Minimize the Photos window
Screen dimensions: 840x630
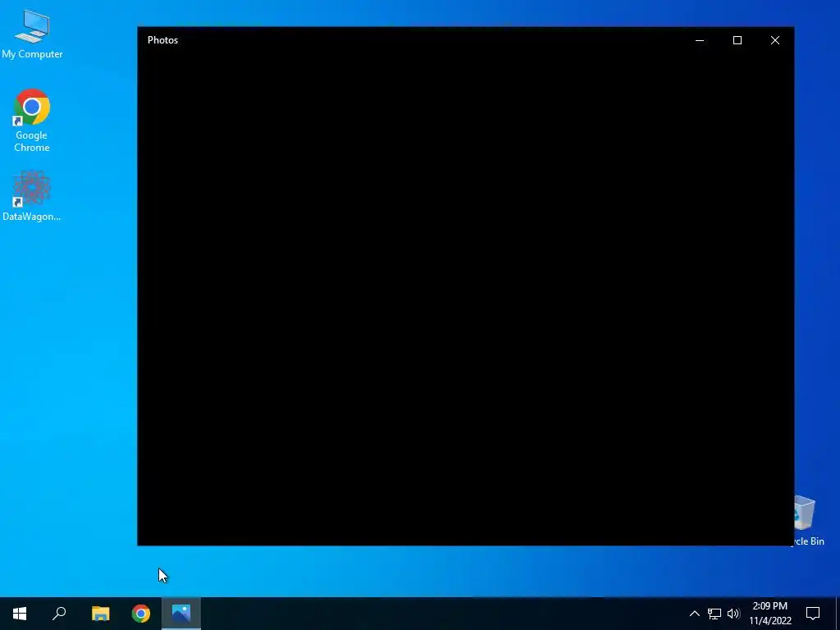tap(700, 40)
